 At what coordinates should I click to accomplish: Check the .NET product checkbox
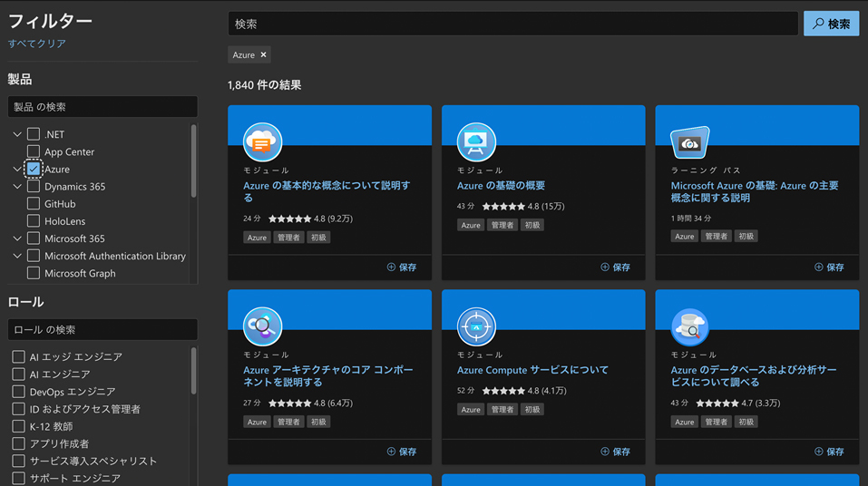click(x=34, y=134)
